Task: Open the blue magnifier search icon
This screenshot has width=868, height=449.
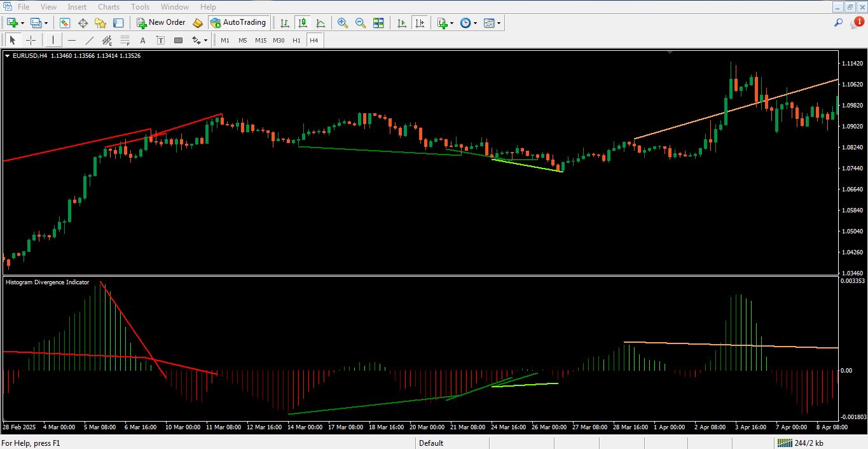Action: click(x=839, y=23)
